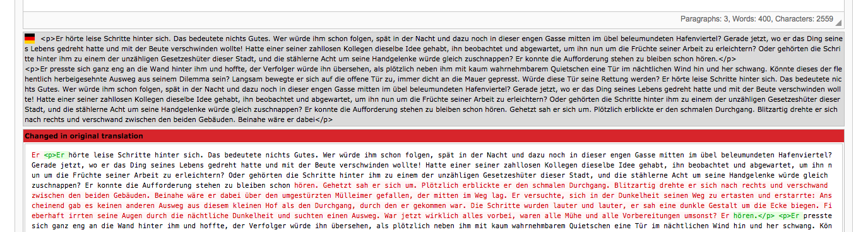This screenshot has width=868, height=232.
Task: Click the 'Changed in original translation' header
Action: click(83, 136)
